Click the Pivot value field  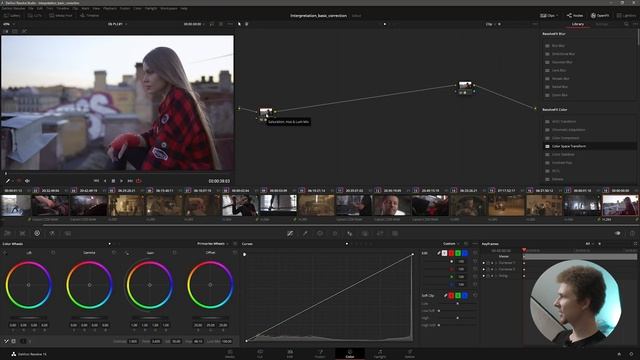pos(156,341)
